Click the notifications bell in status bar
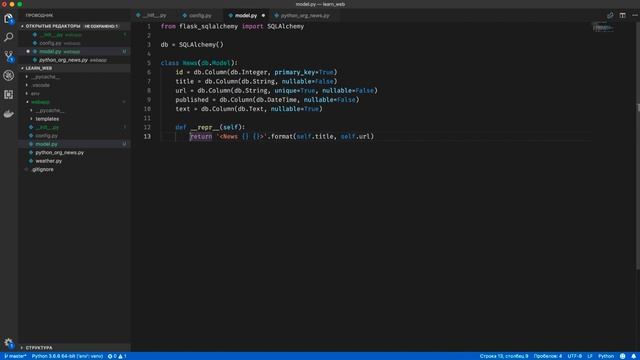Image resolution: width=640 pixels, height=360 pixels. click(x=633, y=356)
